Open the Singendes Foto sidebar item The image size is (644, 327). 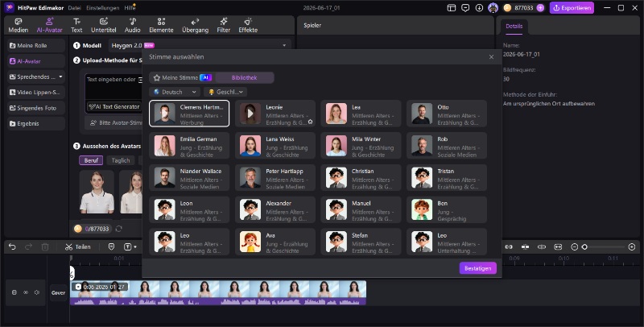[x=36, y=108]
